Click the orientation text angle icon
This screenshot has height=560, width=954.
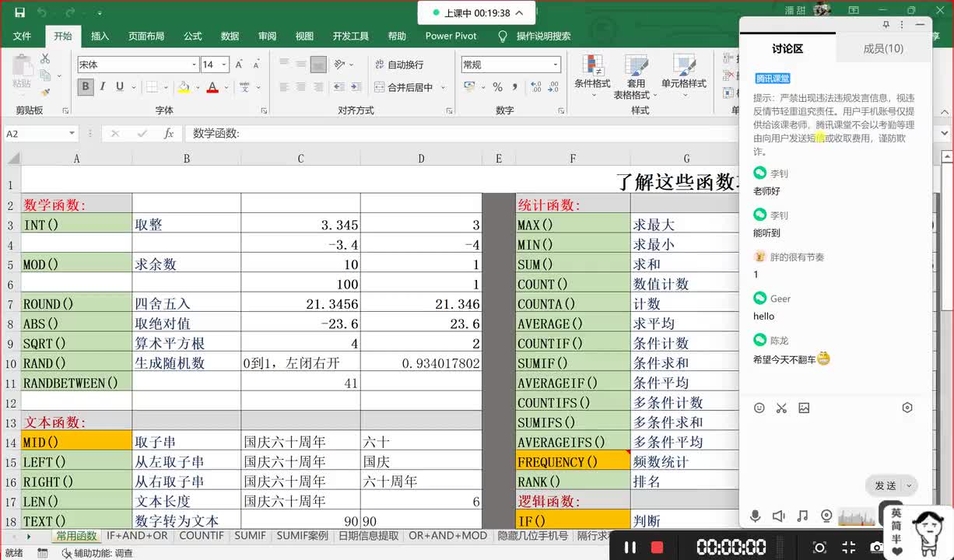pos(339,65)
